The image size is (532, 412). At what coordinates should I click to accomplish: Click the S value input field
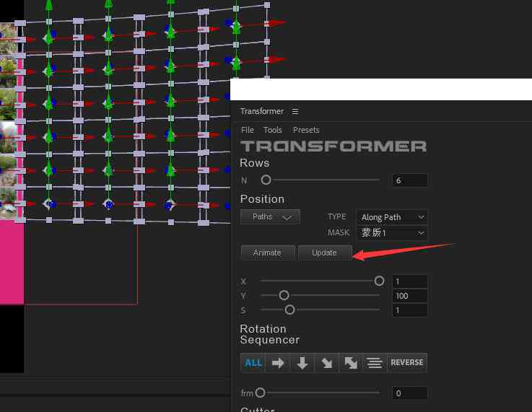click(410, 310)
